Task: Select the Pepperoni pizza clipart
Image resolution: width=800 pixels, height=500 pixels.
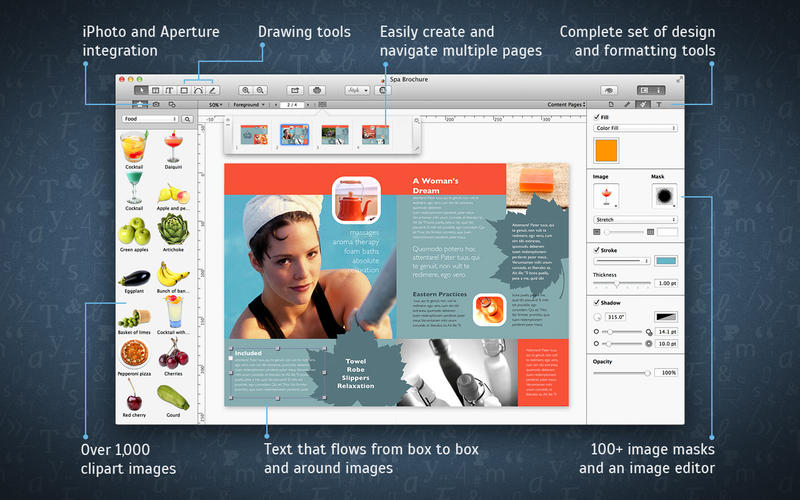Action: 135,354
